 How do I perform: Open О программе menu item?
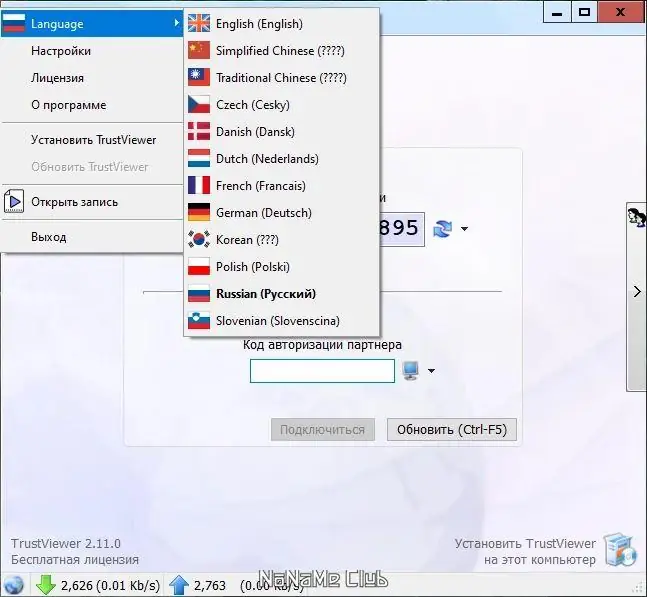(x=92, y=105)
